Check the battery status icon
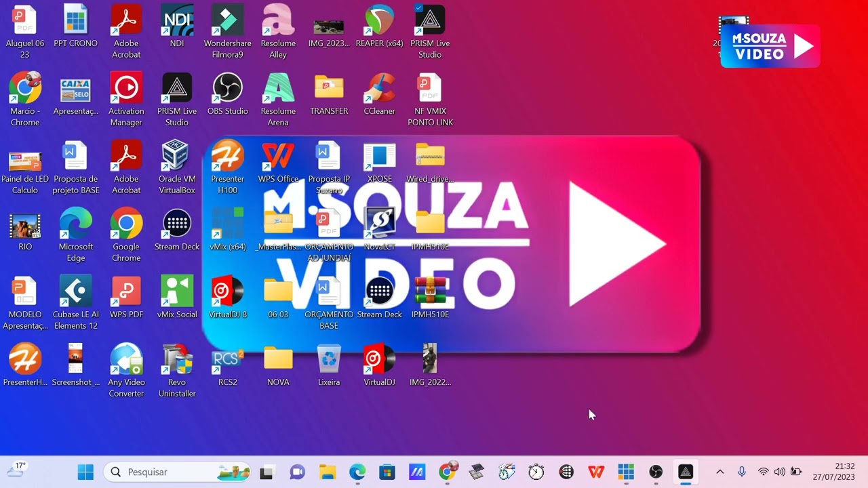This screenshot has height=488, width=868. [x=796, y=472]
